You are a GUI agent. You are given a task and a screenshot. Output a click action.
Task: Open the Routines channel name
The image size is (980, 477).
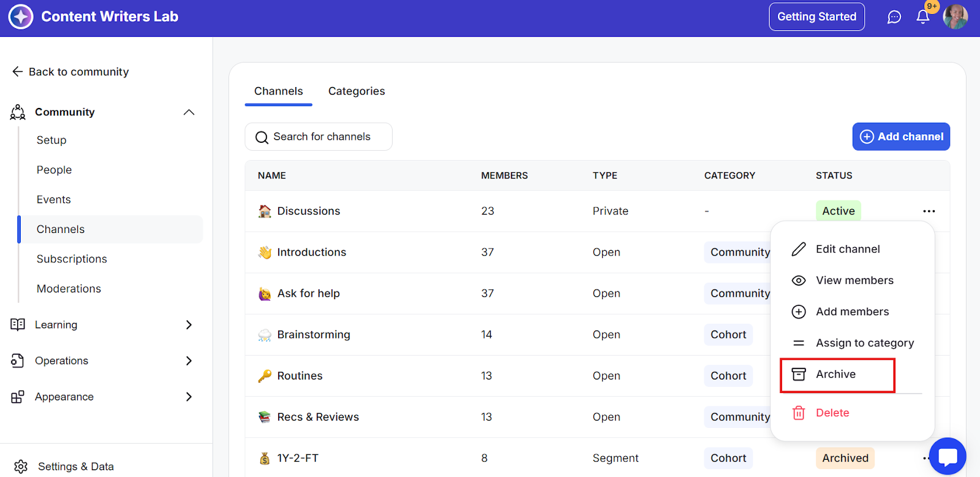(x=300, y=376)
